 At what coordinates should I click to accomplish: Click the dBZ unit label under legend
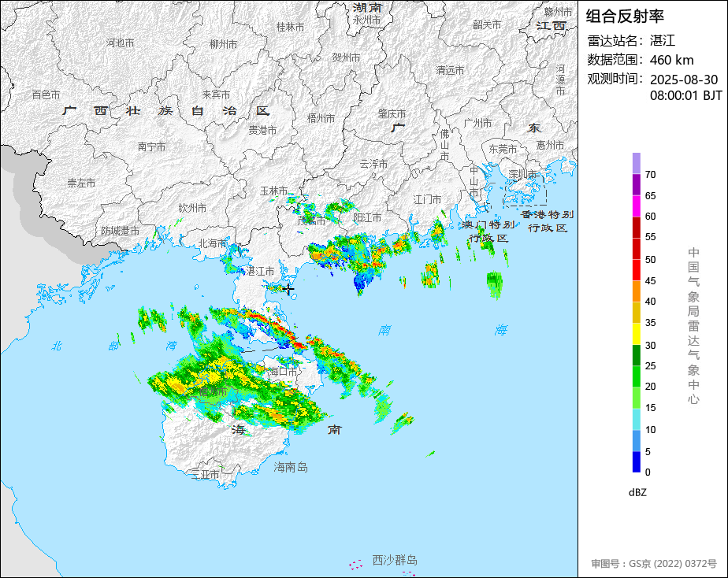tap(637, 493)
